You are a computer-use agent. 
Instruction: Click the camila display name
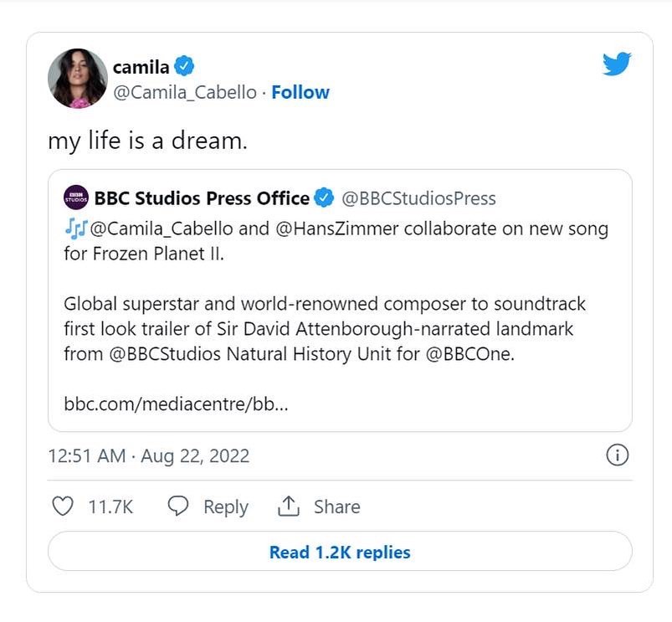(141, 66)
